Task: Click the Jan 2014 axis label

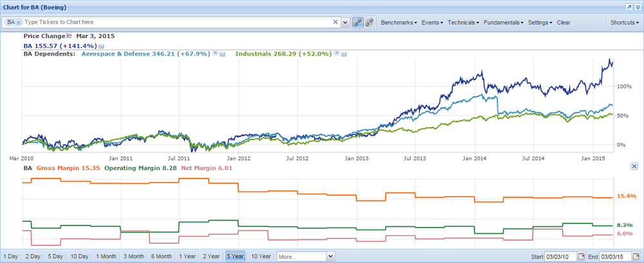Action: (475, 158)
